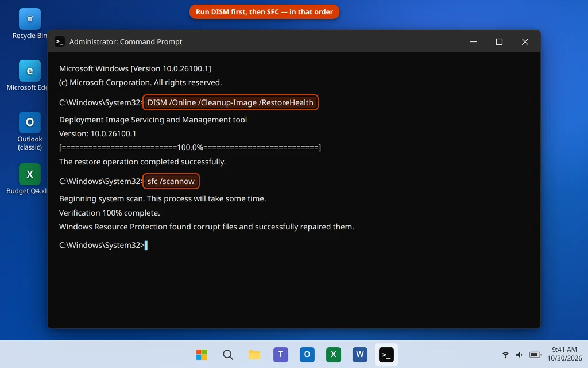Click the battery tray icon

click(x=535, y=355)
